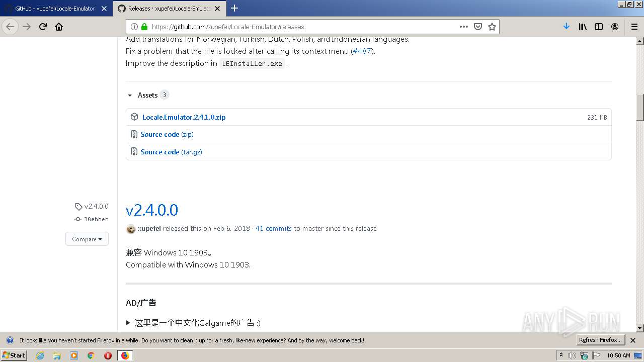Image resolution: width=644 pixels, height=362 pixels.
Task: Open page actions three-dot menu
Action: 464,27
